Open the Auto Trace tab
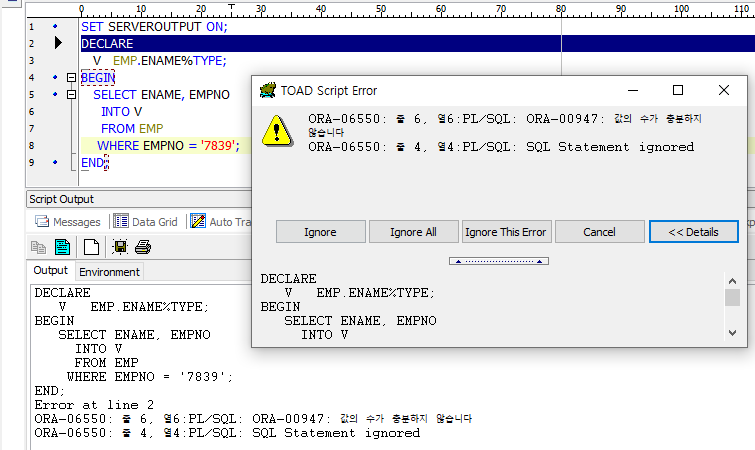Viewport: 755px width, 450px height. coord(221,222)
